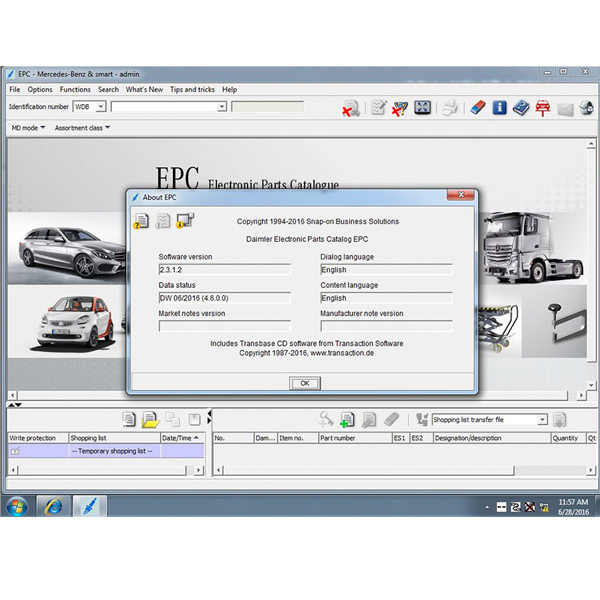Image resolution: width=600 pixels, height=600 pixels.
Task: Click the notes editing pencil icon
Action: coord(379,108)
